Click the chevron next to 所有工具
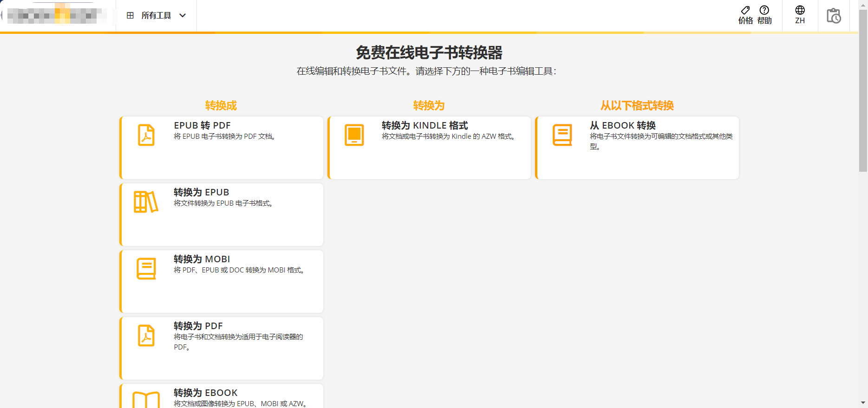The height and width of the screenshot is (408, 868). pyautogui.click(x=183, y=16)
